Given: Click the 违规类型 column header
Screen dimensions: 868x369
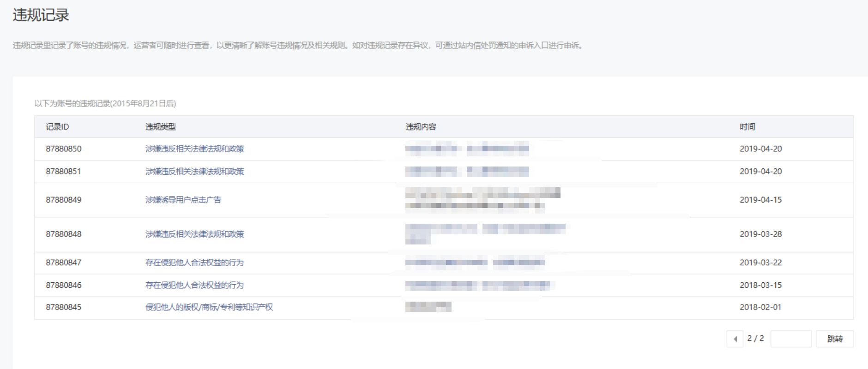Looking at the screenshot, I should [160, 127].
